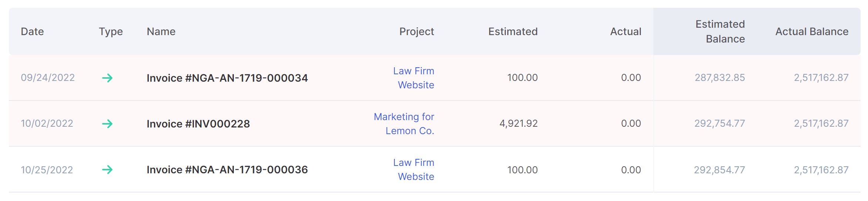Screen dimensions: 868x201
Task: Select the 292,854.77 estimated balance value
Action: pyautogui.click(x=719, y=170)
